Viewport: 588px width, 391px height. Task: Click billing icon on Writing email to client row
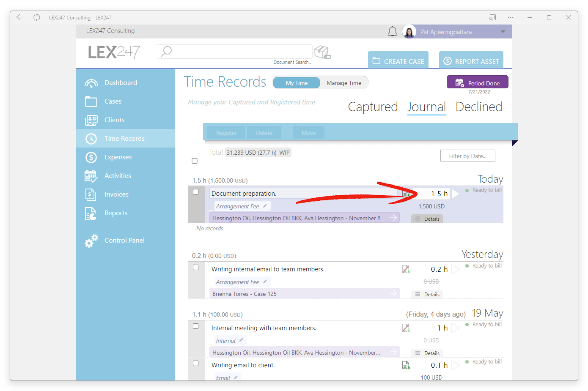pos(406,365)
